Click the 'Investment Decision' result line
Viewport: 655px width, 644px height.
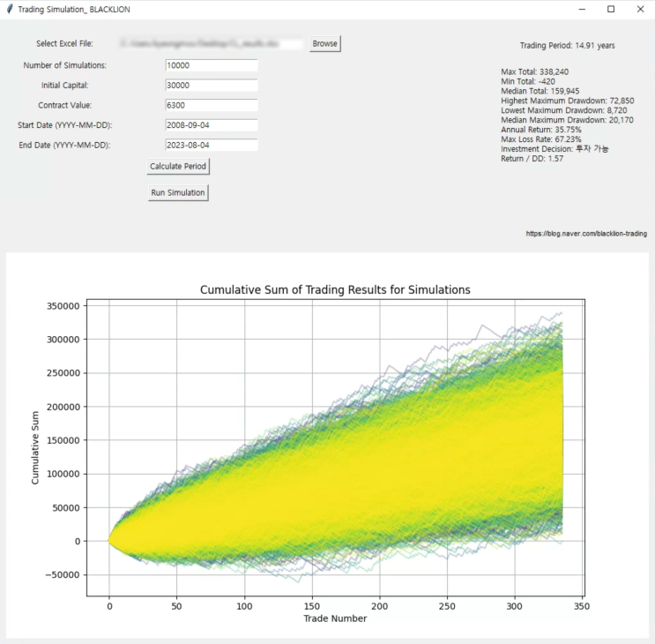coord(555,149)
